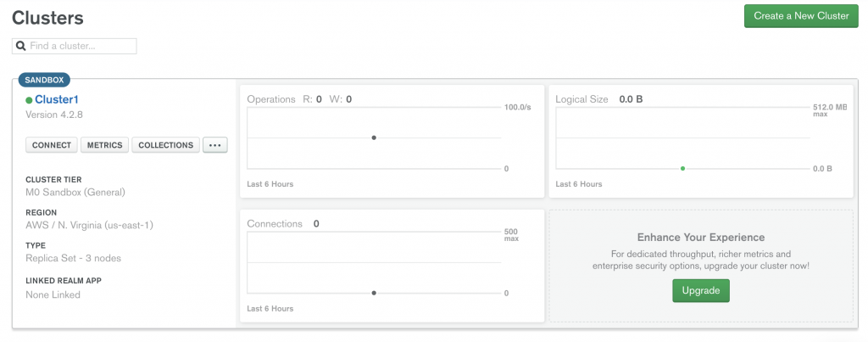Click the Create a New Cluster button

801,16
